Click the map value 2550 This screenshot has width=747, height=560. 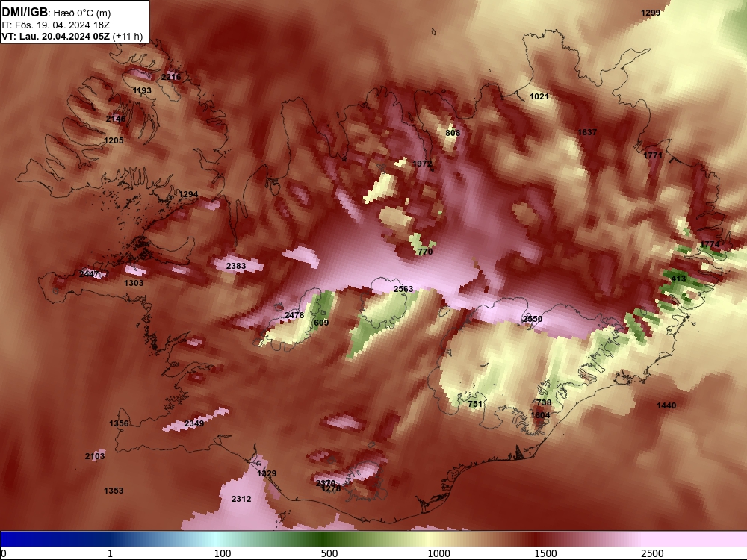click(x=532, y=319)
